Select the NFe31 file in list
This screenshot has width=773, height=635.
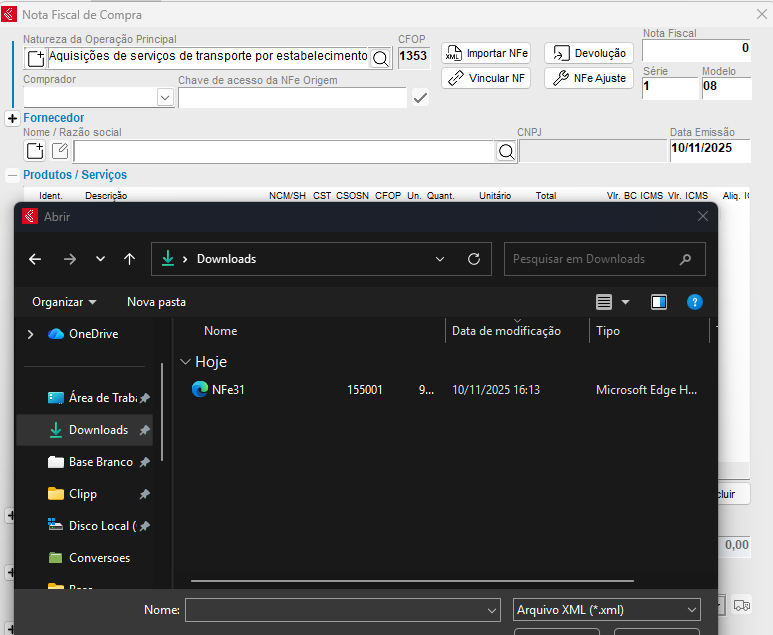(x=228, y=390)
